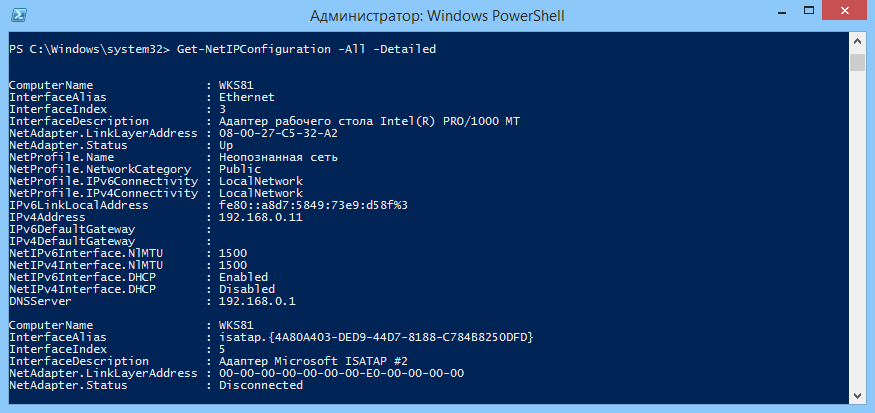875x413 pixels.
Task: Click the IPv6 link-local address value
Action: pyautogui.click(x=313, y=205)
